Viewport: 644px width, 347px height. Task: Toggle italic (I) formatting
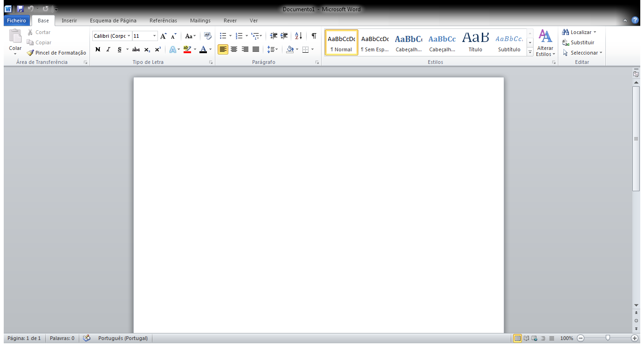click(108, 49)
